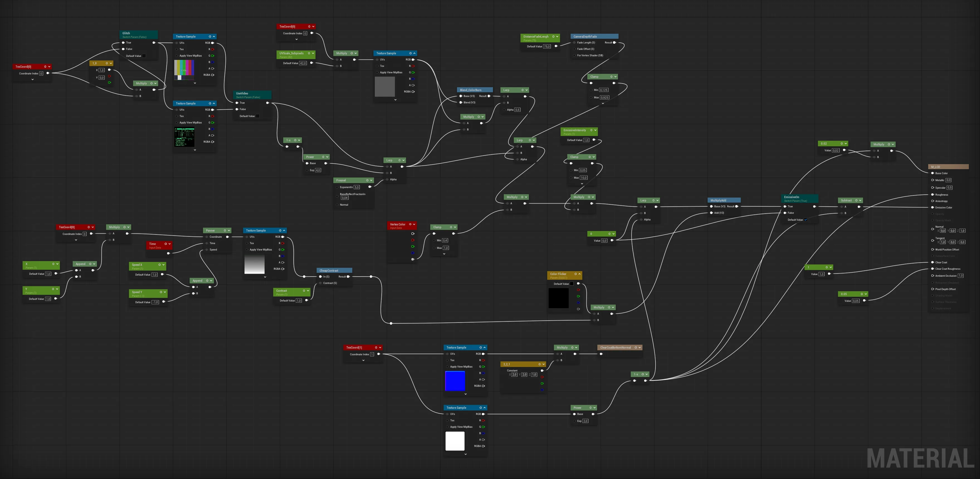Click the preview icon on Panner node

[x=225, y=230]
